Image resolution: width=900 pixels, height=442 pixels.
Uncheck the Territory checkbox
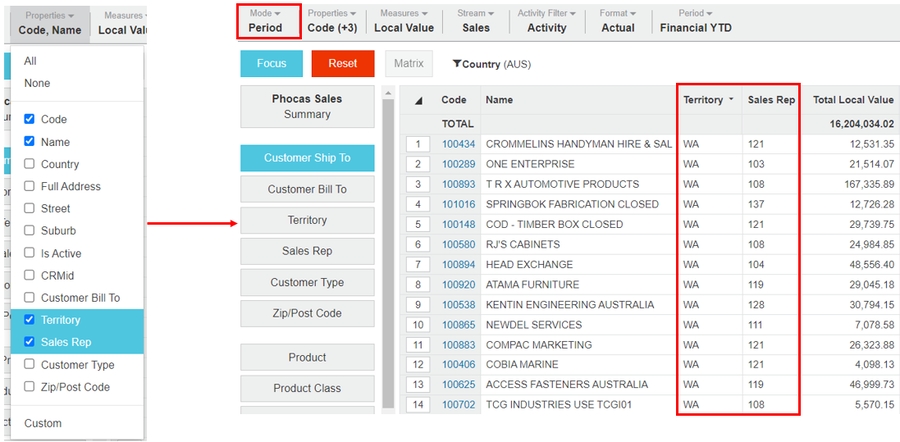pos(29,320)
